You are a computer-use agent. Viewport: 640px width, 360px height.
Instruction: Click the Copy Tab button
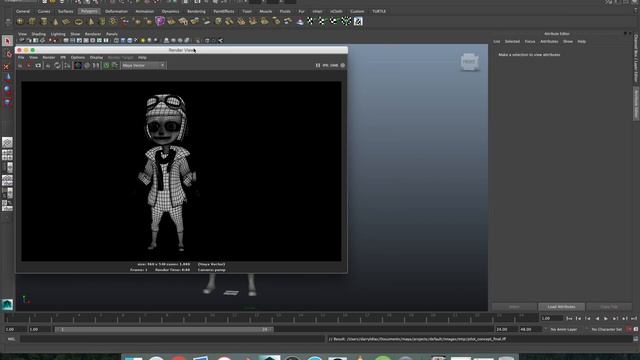click(x=609, y=307)
